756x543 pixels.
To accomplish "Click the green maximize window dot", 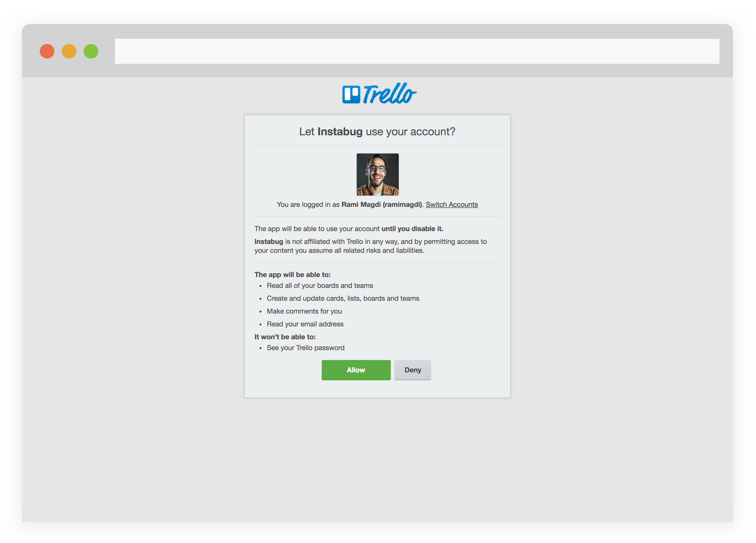I will pyautogui.click(x=91, y=51).
